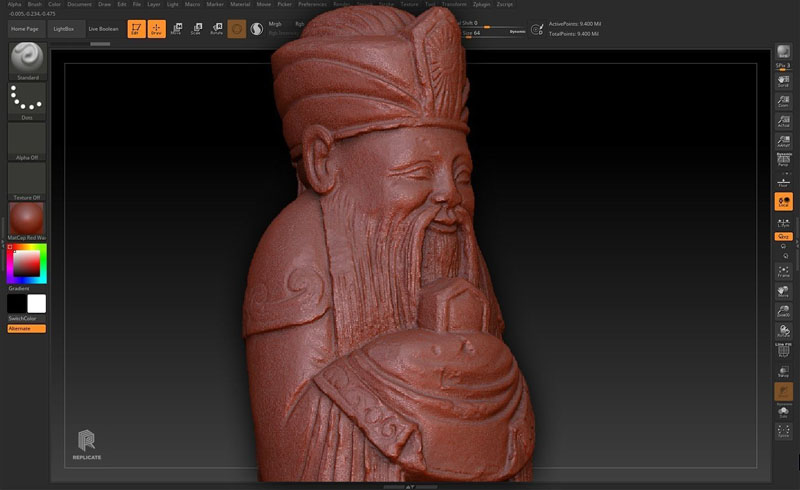This screenshot has width=800, height=490.
Task: Select the Move transform tool
Action: 177,29
